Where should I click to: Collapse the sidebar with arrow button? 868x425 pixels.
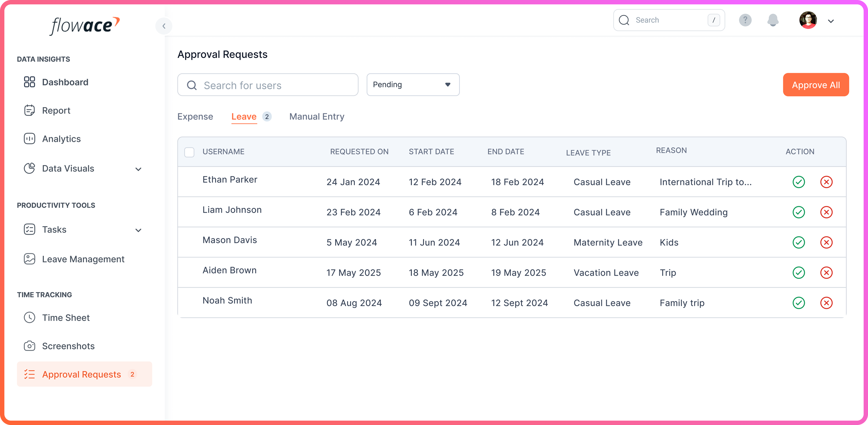click(x=164, y=26)
